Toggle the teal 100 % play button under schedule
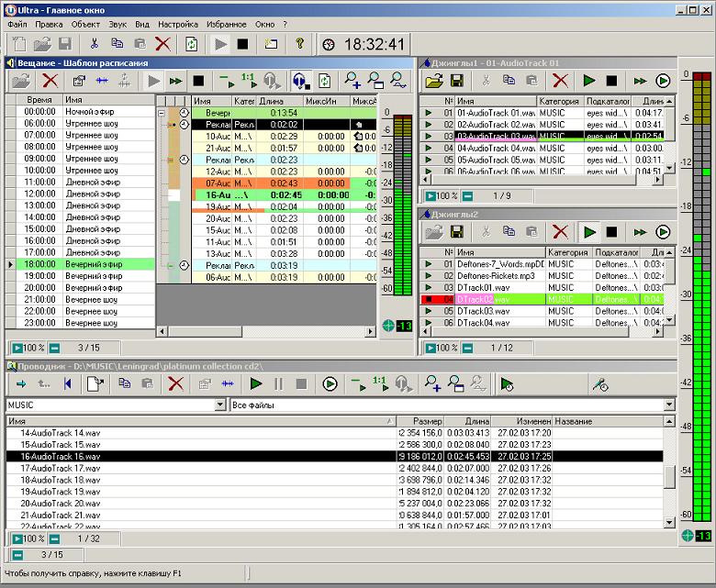This screenshot has height=588, width=716. point(17,348)
